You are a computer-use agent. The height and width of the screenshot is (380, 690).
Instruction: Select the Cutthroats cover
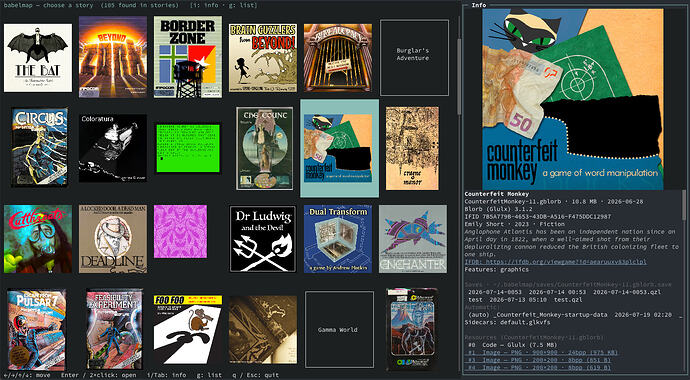pos(38,239)
